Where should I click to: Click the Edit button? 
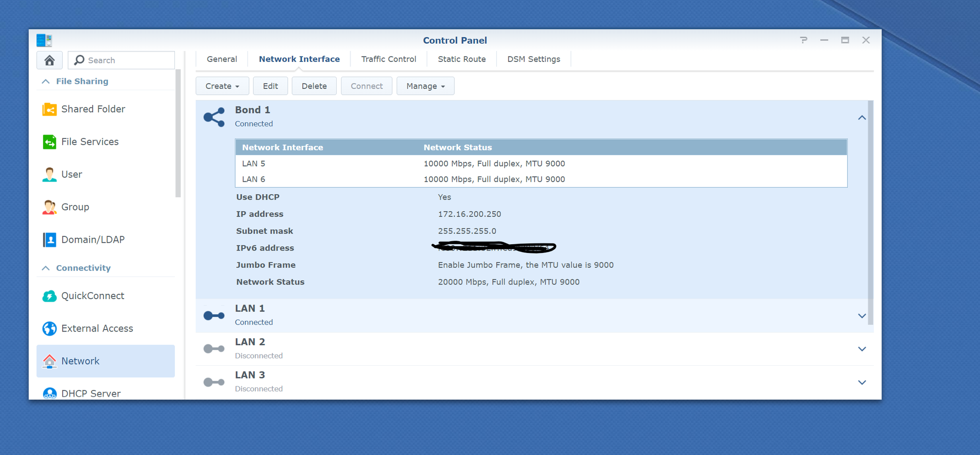pyautogui.click(x=270, y=86)
